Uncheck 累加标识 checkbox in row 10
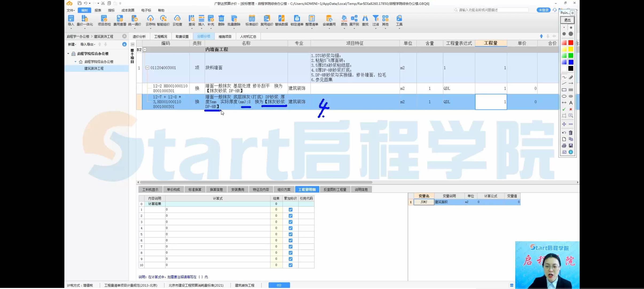Viewport: 644px width, 289px height. (x=290, y=265)
